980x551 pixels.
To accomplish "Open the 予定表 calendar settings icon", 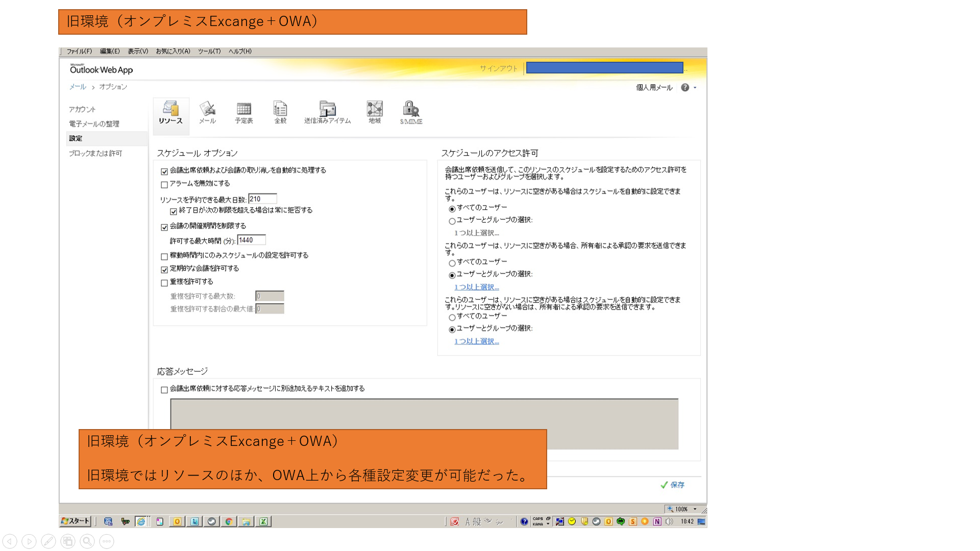I will click(x=244, y=113).
